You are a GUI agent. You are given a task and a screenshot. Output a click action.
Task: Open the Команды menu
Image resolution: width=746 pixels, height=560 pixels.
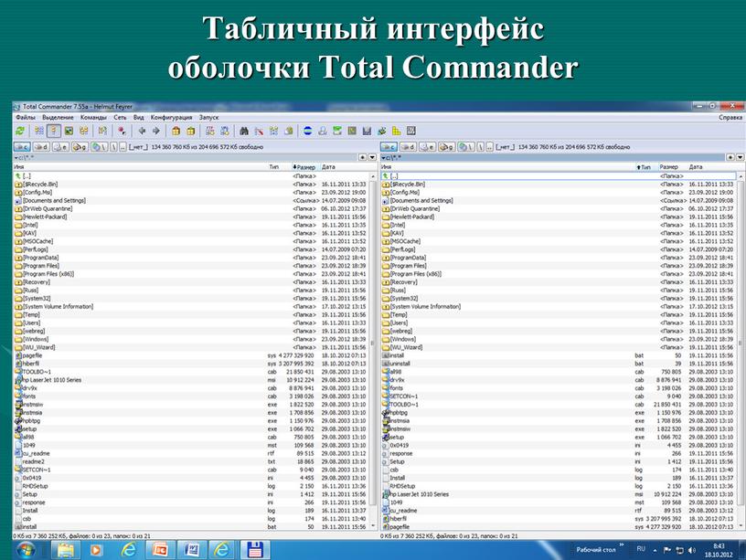(x=93, y=117)
